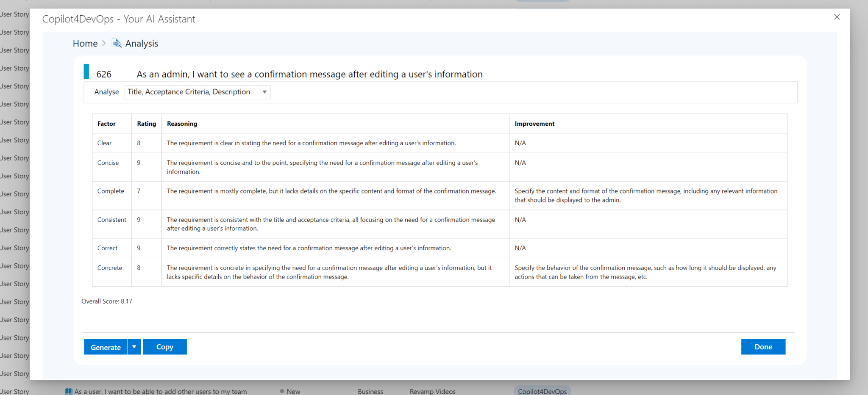The height and width of the screenshot is (395, 868).
Task: Close the Copilot4DevOps dialog
Action: pyautogui.click(x=837, y=17)
